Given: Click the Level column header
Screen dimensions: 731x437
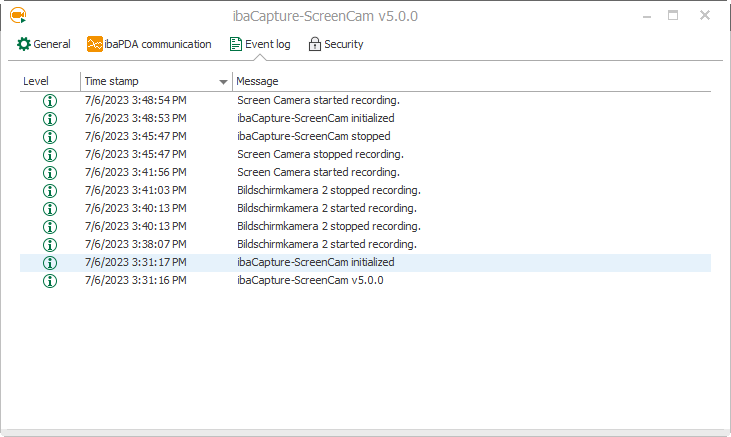Looking at the screenshot, I should pyautogui.click(x=36, y=81).
